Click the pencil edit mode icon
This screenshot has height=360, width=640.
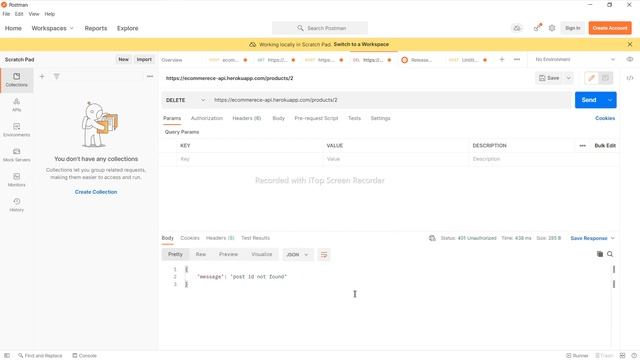click(x=591, y=78)
